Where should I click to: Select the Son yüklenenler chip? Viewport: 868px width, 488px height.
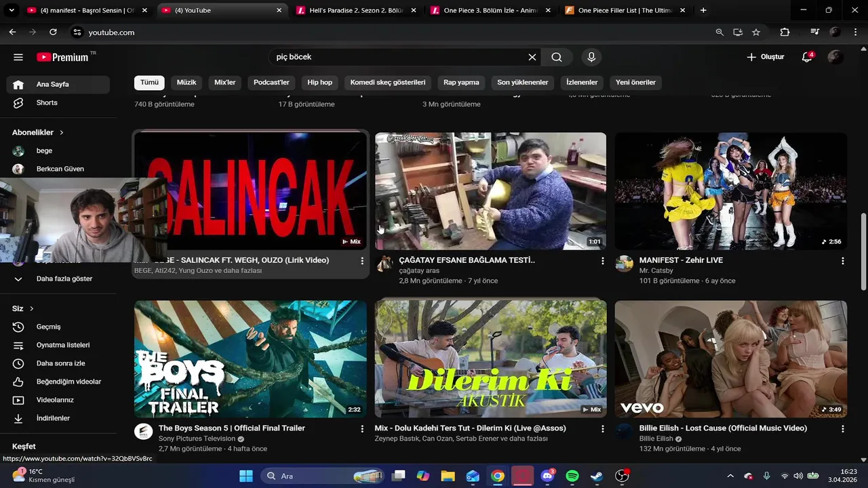coord(523,83)
